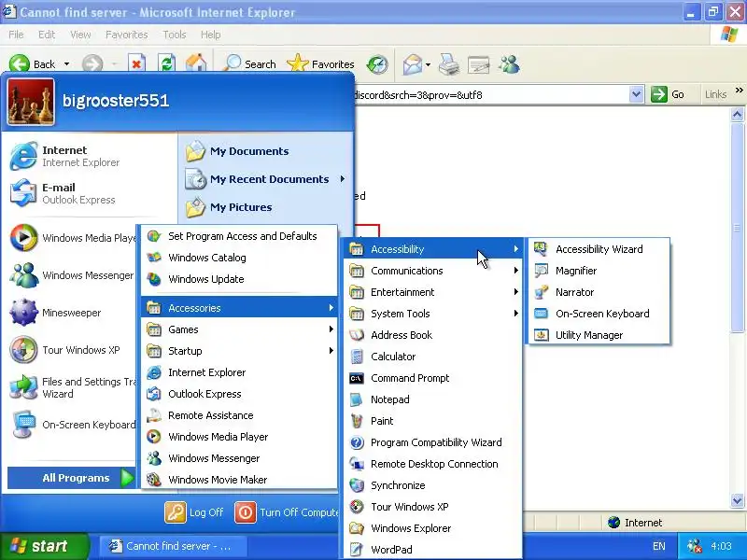
Task: Click the IE address bar field
Action: pos(491,95)
